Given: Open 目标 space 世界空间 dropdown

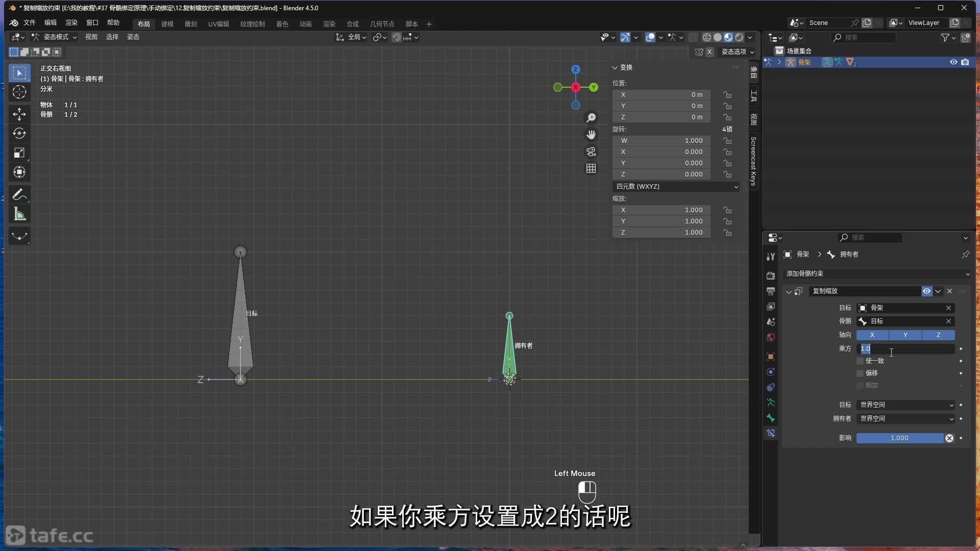Looking at the screenshot, I should coord(905,405).
